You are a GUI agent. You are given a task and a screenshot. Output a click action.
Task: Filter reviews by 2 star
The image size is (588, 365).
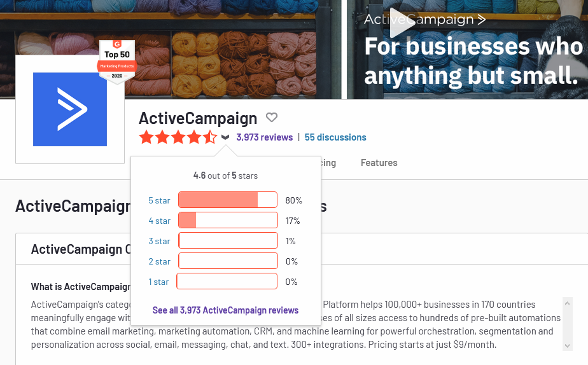159,261
